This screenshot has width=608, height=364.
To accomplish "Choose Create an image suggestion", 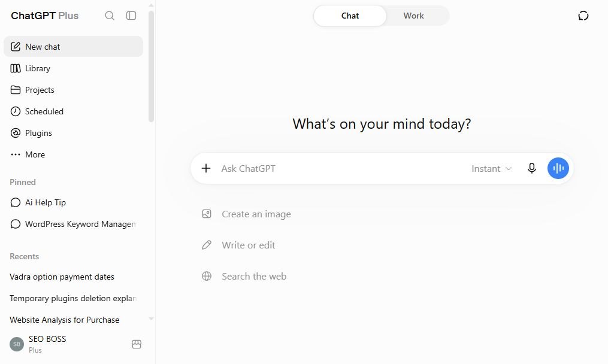I will pos(246,214).
